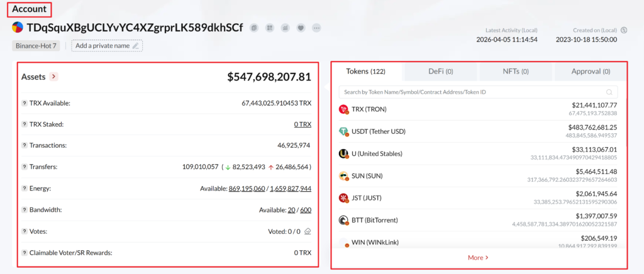Select outgoing transfers count 26,486,564

tap(292, 167)
